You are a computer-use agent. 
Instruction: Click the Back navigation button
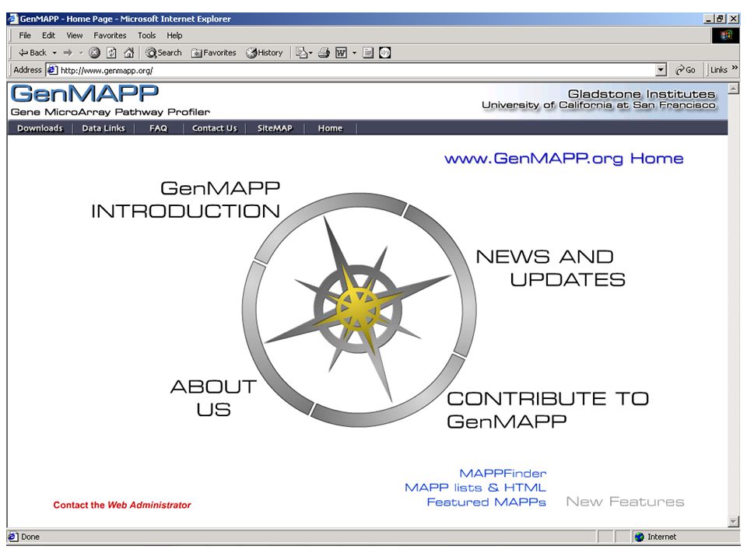click(x=33, y=53)
